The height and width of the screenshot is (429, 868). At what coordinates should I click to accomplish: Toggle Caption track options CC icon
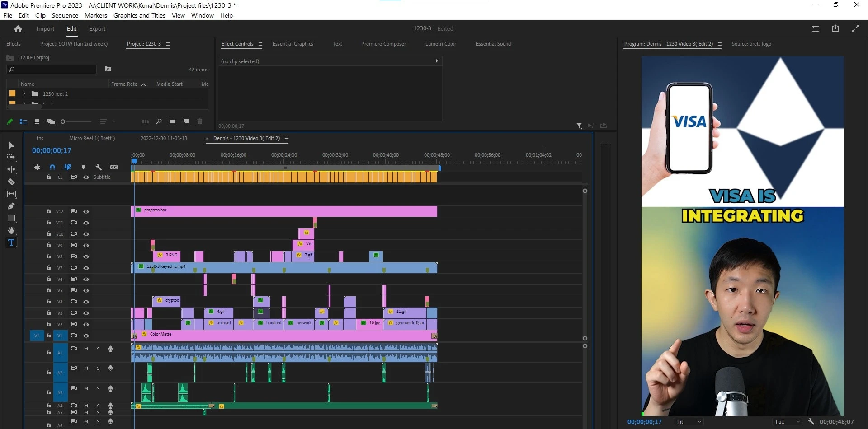[114, 167]
